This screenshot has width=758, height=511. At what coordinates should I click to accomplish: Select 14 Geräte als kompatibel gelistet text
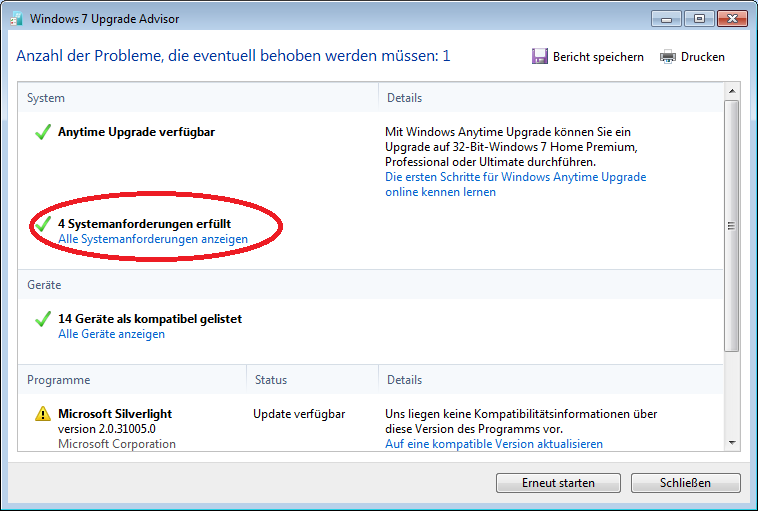[150, 319]
